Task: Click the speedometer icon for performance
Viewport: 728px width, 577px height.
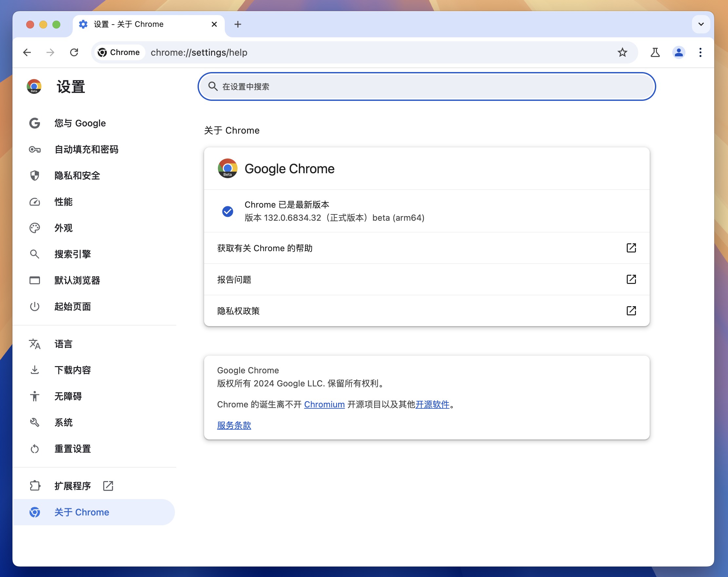Action: (x=34, y=202)
